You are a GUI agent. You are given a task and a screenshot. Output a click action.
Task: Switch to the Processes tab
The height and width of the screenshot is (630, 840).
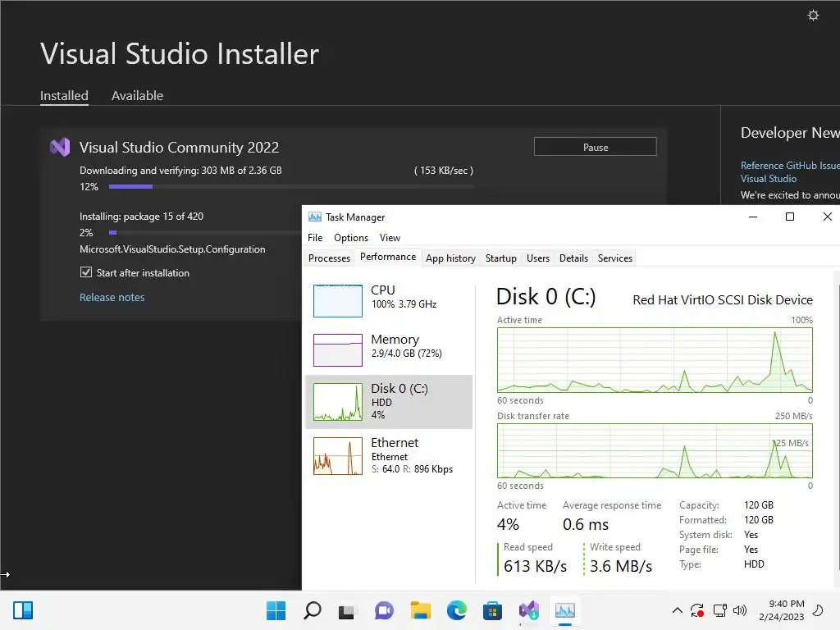tap(329, 258)
